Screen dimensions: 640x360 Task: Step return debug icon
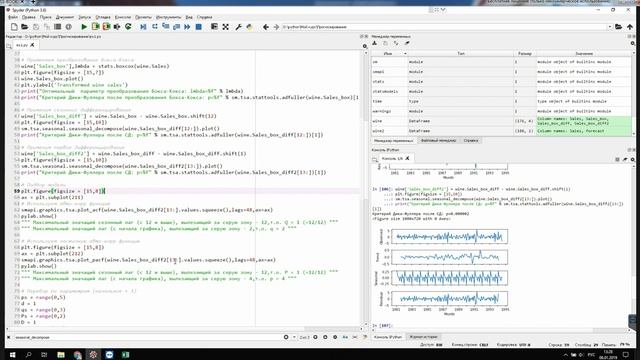tap(176, 27)
